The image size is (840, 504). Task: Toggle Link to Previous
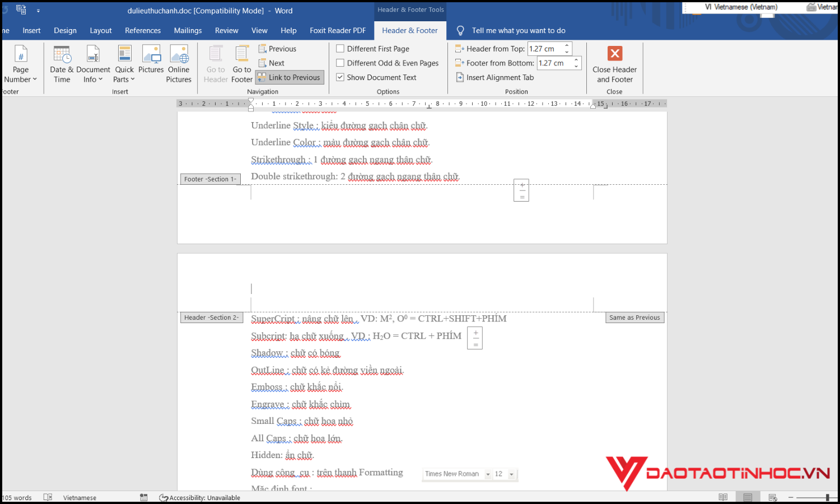pyautogui.click(x=289, y=77)
